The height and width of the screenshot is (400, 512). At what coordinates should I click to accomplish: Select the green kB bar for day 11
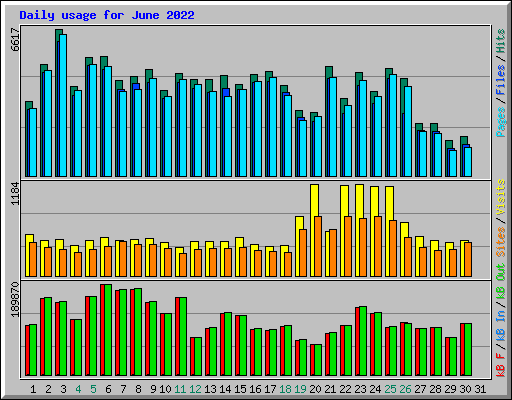(x=183, y=337)
